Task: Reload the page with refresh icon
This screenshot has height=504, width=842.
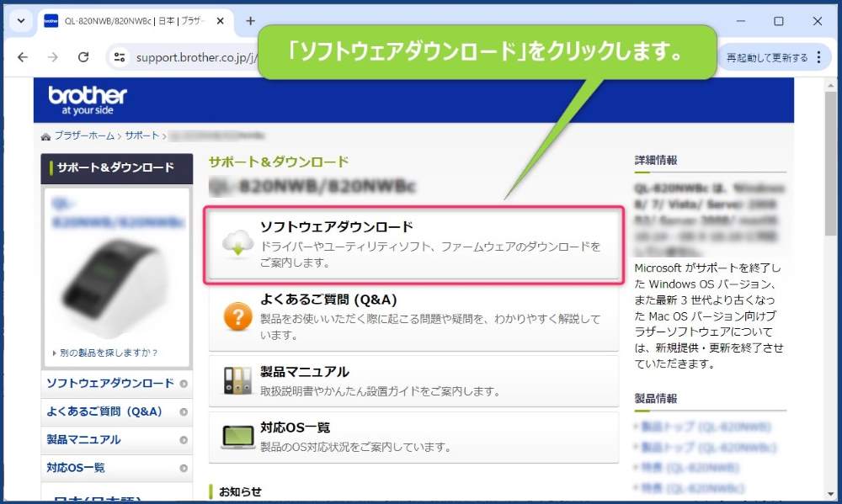Action: click(x=83, y=57)
